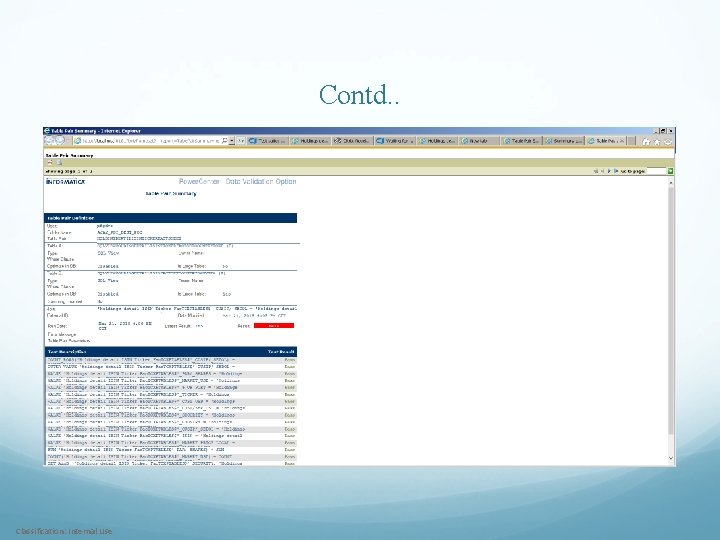Open the IE Tools gear icon
The image size is (720, 540).
point(668,141)
